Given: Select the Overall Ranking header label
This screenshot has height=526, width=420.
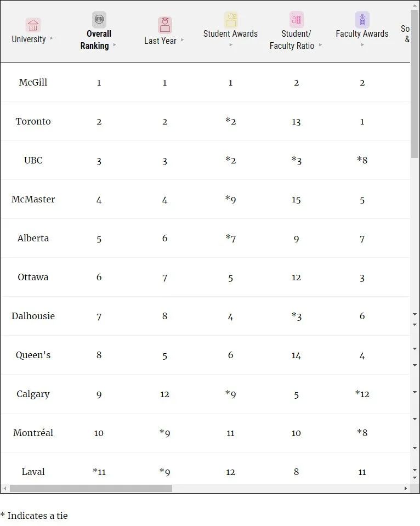Looking at the screenshot, I should [95, 39].
